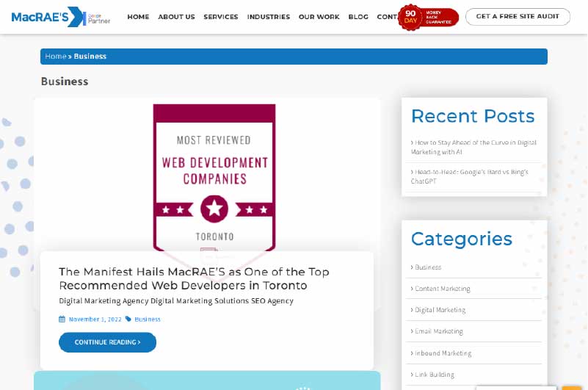Open OUR WORK page

tap(319, 17)
